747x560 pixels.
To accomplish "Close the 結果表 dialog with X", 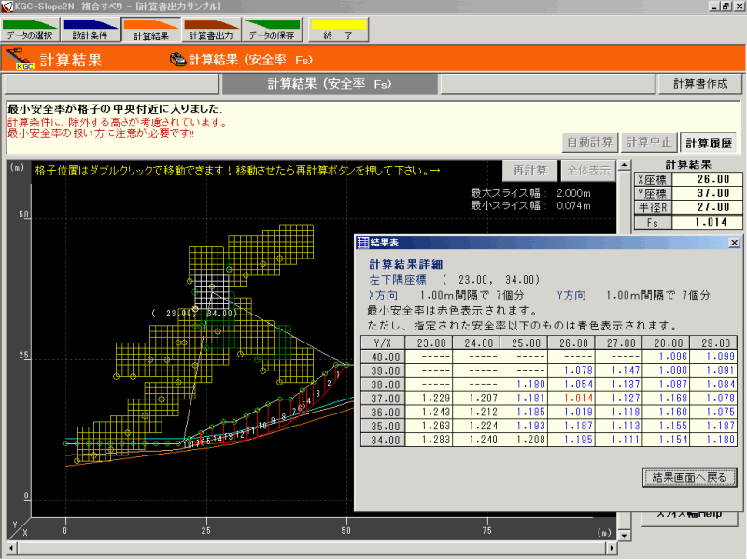I will pyautogui.click(x=733, y=243).
